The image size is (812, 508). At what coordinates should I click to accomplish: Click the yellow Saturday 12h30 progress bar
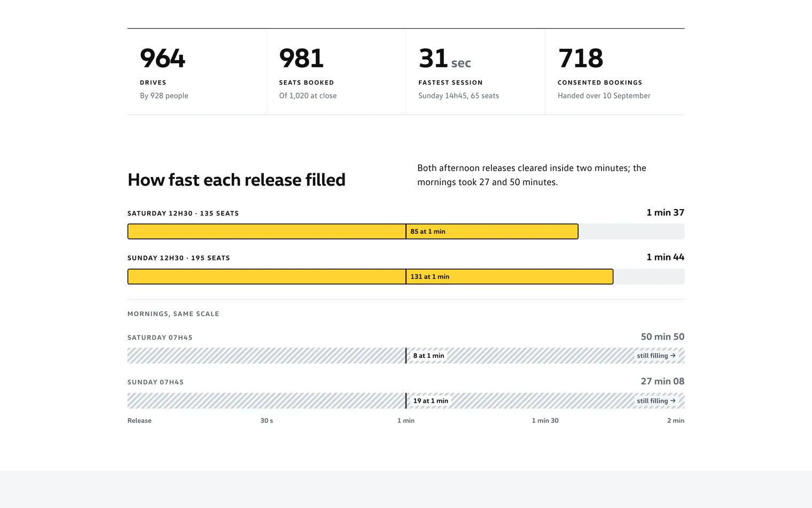click(353, 232)
